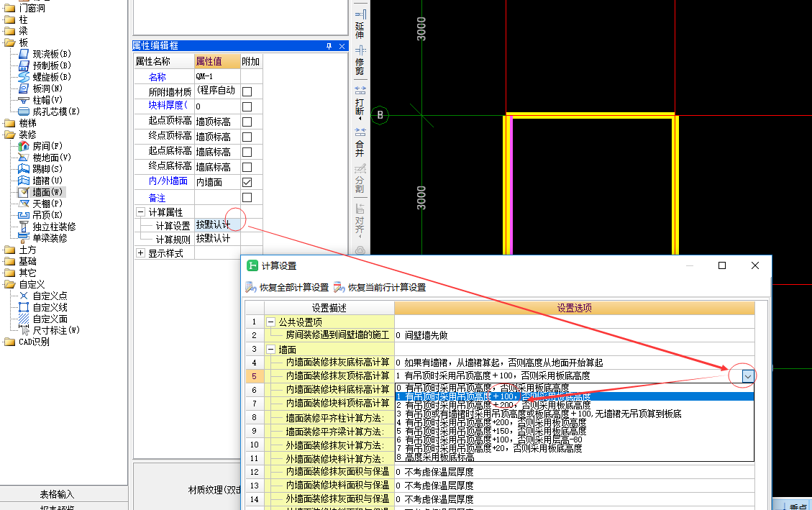
Task: Select the 自定义点 icon
Action: tap(24, 296)
